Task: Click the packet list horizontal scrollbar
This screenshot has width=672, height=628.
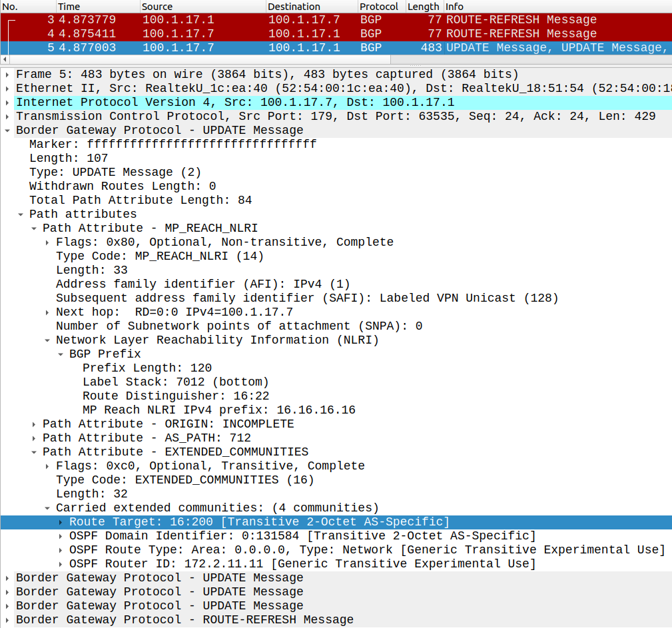Action: 200,59
